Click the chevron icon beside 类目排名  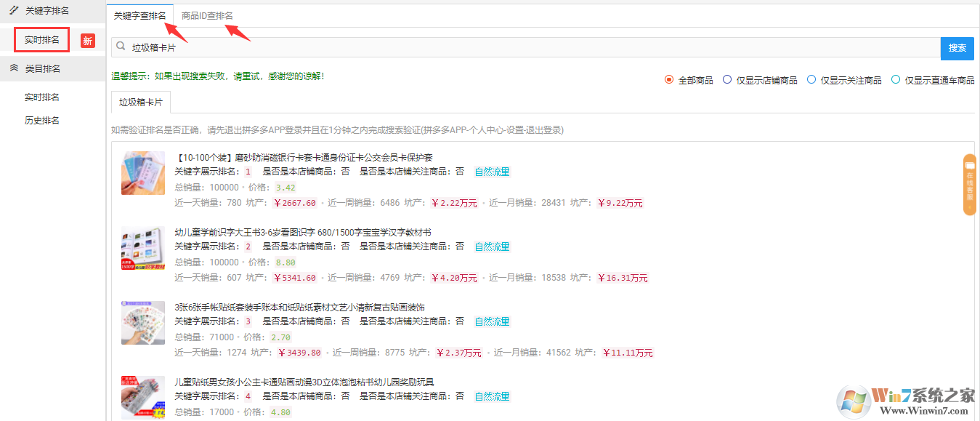[13, 68]
